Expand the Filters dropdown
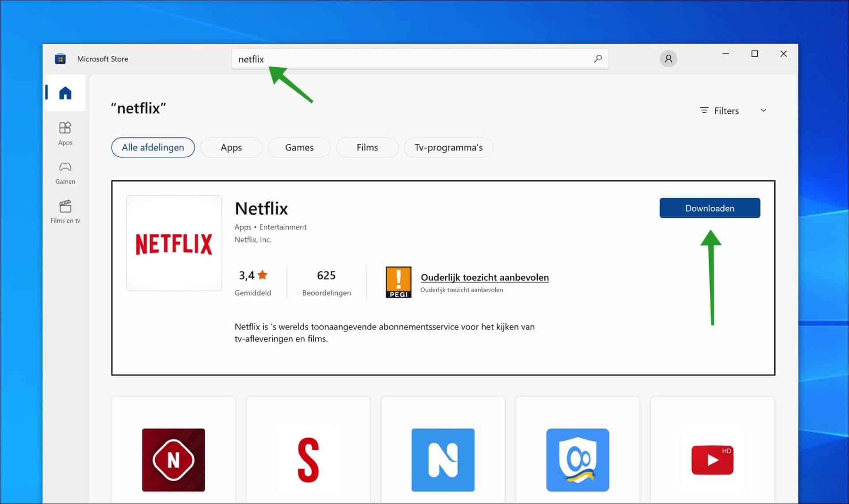The width and height of the screenshot is (849, 504). point(725,111)
